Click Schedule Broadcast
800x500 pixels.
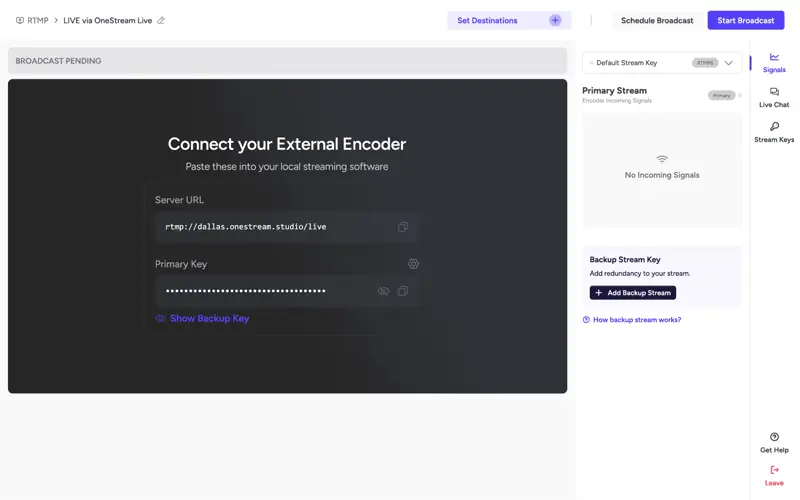[x=657, y=20]
